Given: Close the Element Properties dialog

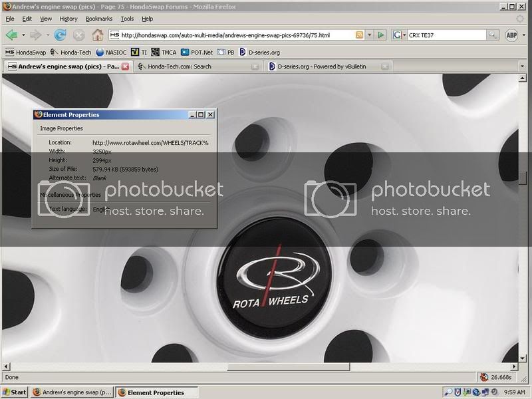Looking at the screenshot, I should (x=210, y=114).
